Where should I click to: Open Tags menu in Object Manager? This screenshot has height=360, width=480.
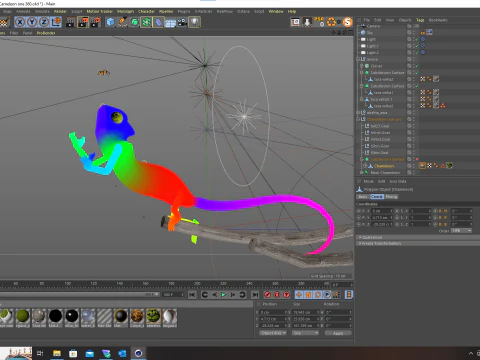coord(420,20)
